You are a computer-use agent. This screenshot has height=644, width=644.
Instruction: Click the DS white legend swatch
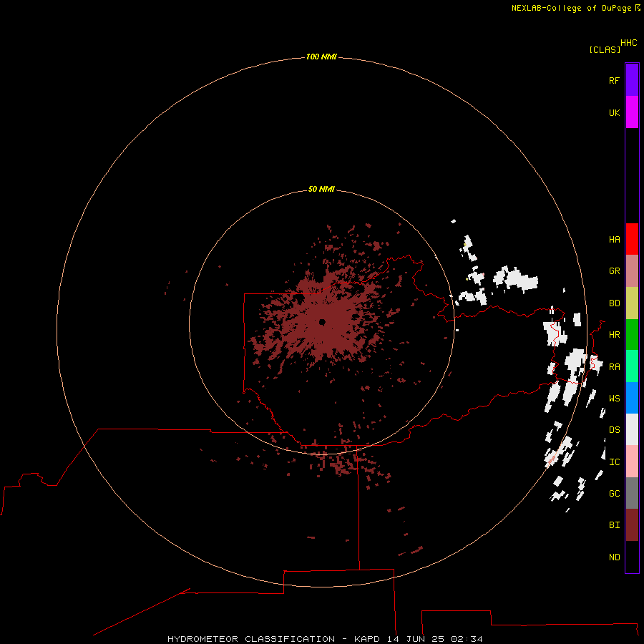click(632, 429)
